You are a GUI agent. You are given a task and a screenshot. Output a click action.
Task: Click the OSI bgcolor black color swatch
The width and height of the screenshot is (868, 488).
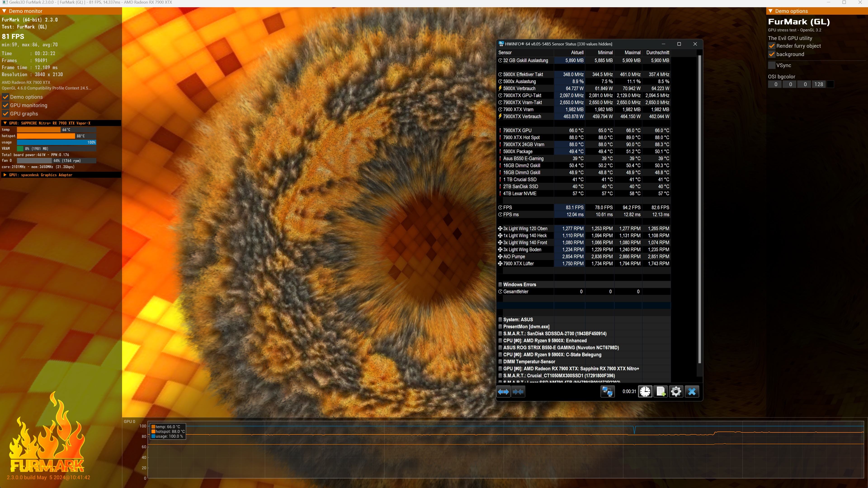tap(830, 84)
